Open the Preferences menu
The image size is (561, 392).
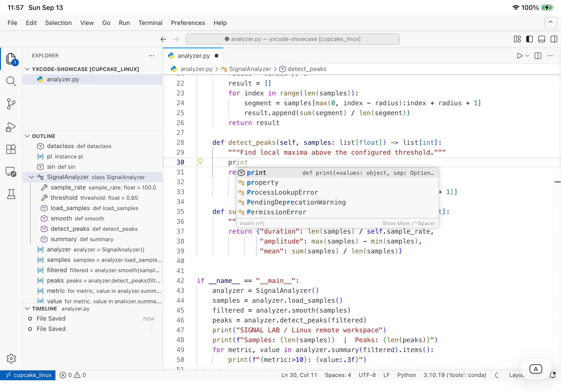[x=188, y=23]
